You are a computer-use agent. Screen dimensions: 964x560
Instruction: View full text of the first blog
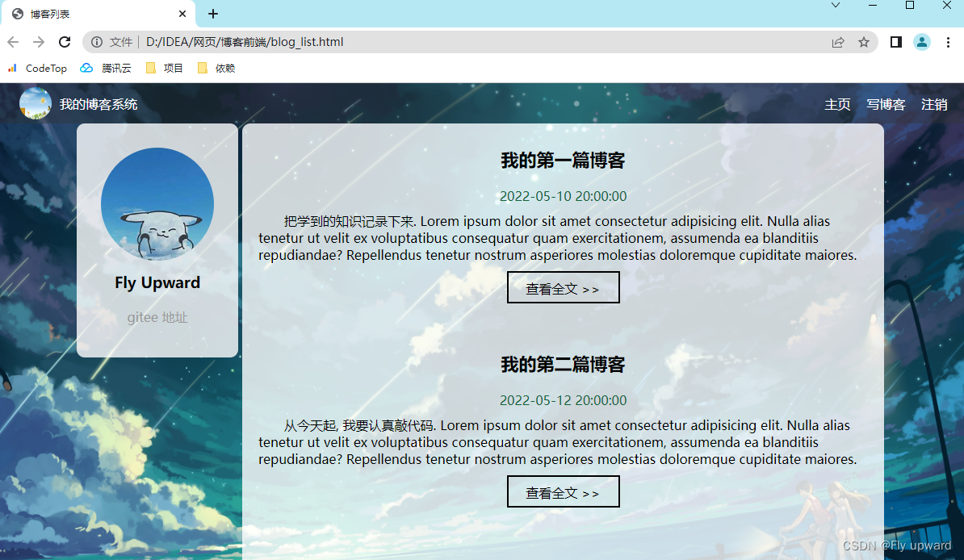(563, 288)
